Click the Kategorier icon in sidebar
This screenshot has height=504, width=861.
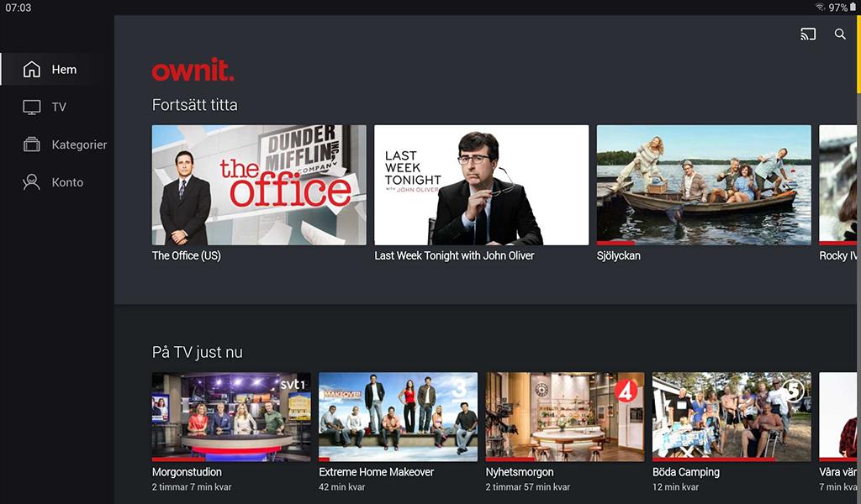click(x=31, y=144)
